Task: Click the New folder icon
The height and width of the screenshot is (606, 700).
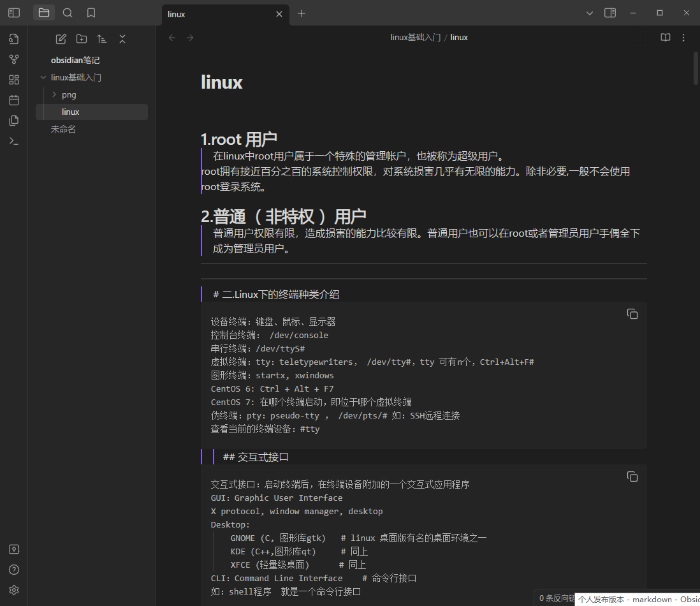Action: point(81,38)
